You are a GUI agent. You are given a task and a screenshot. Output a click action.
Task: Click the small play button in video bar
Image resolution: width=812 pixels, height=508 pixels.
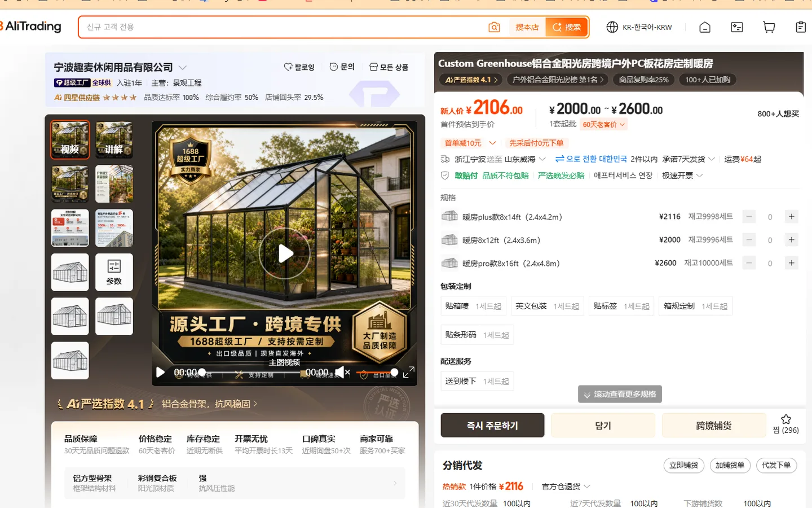(160, 373)
